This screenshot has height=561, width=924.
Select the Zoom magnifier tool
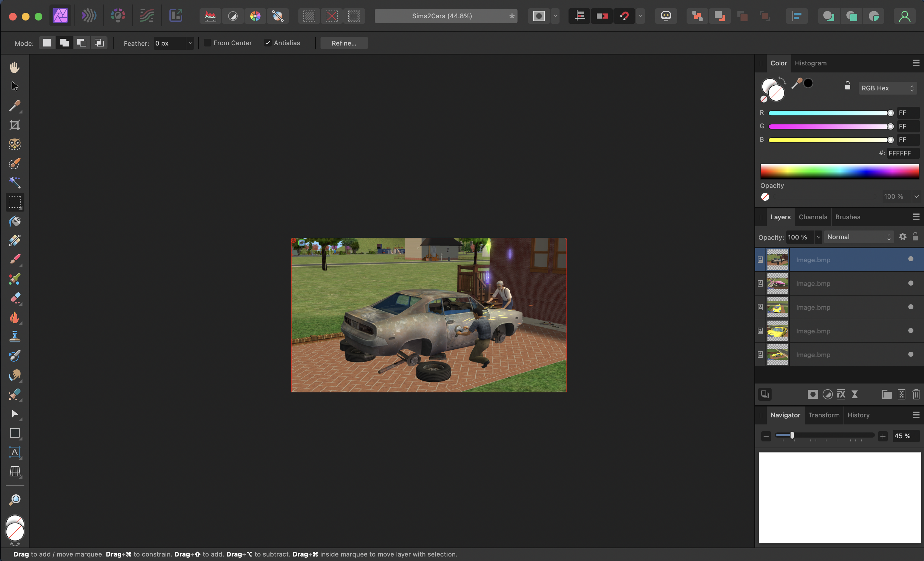15,499
